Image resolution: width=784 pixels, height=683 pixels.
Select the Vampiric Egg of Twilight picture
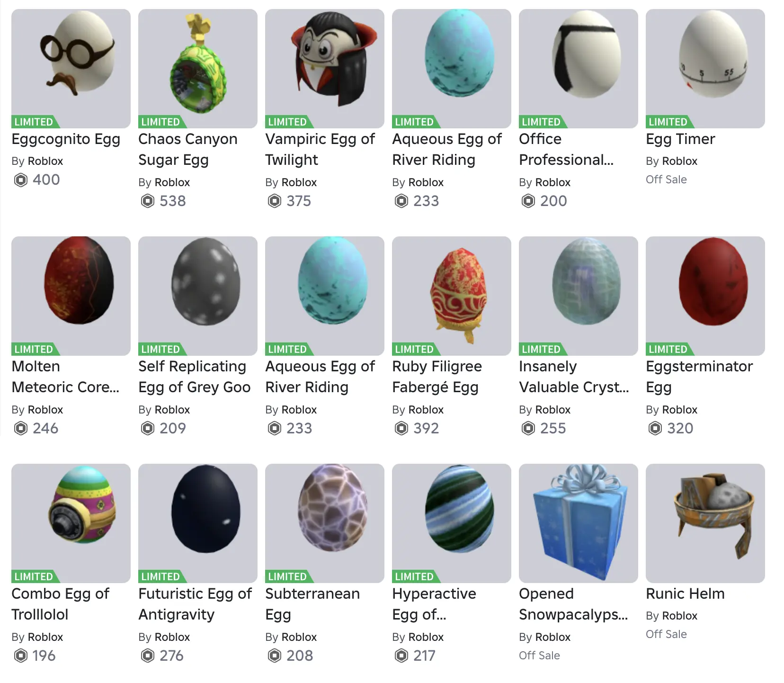[325, 69]
